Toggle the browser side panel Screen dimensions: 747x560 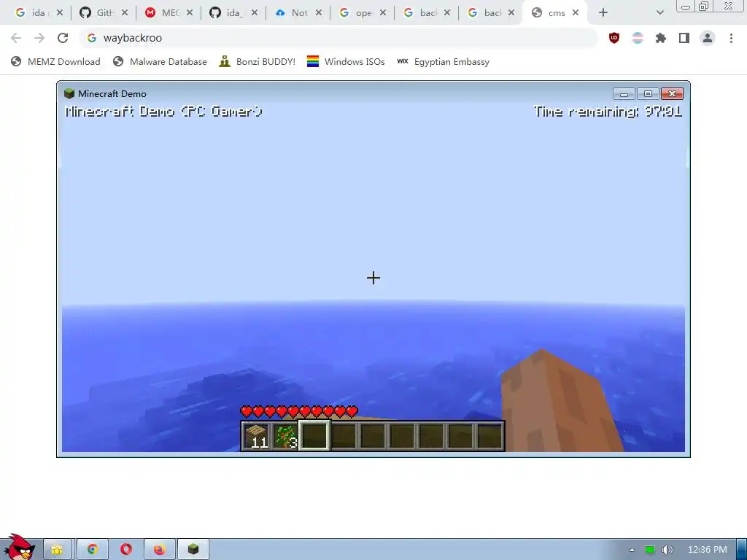pos(684,38)
